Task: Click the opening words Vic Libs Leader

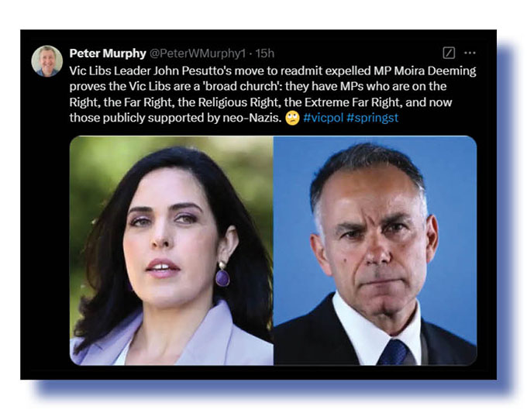Action: tap(110, 71)
